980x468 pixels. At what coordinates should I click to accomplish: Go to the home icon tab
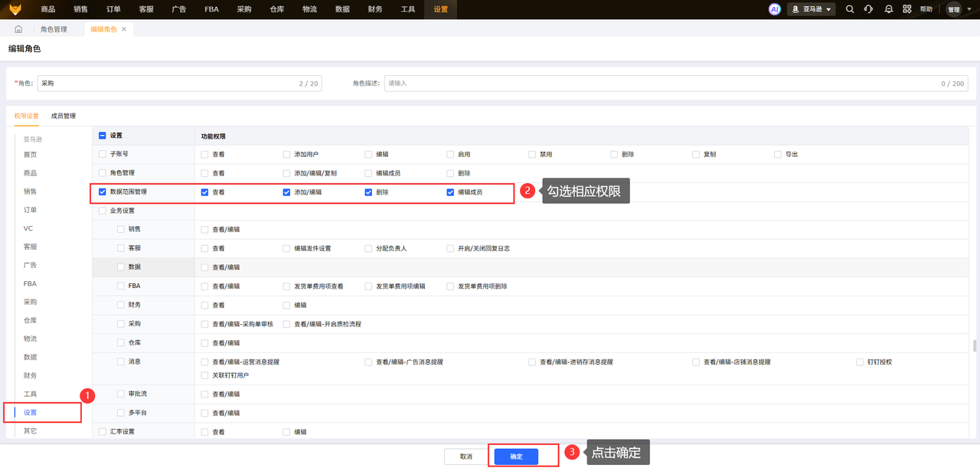(18, 29)
